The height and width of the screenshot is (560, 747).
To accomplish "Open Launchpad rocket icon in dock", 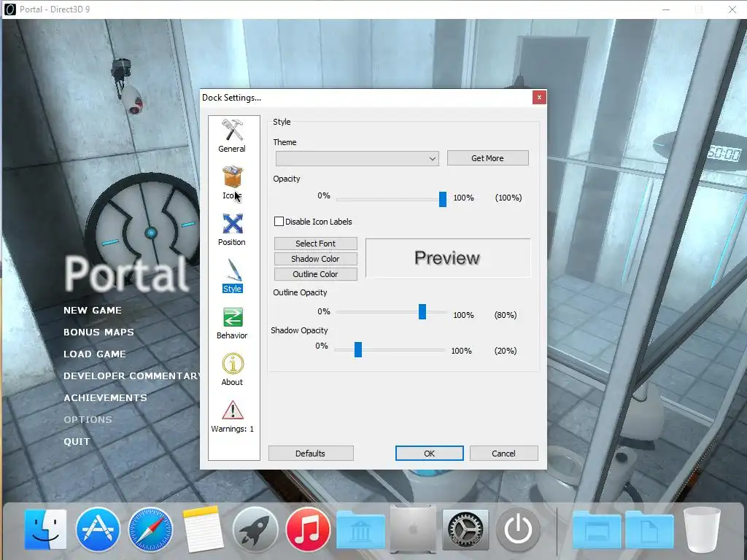I will click(255, 529).
